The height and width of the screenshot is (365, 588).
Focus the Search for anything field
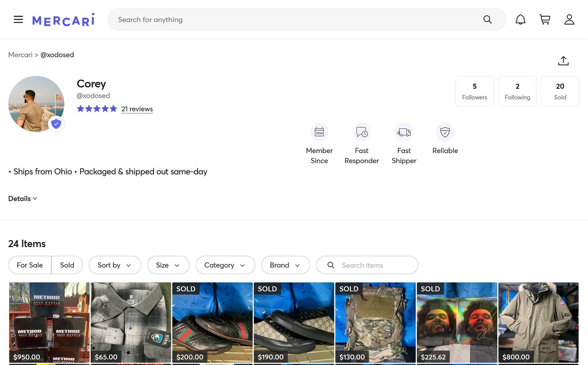[307, 19]
